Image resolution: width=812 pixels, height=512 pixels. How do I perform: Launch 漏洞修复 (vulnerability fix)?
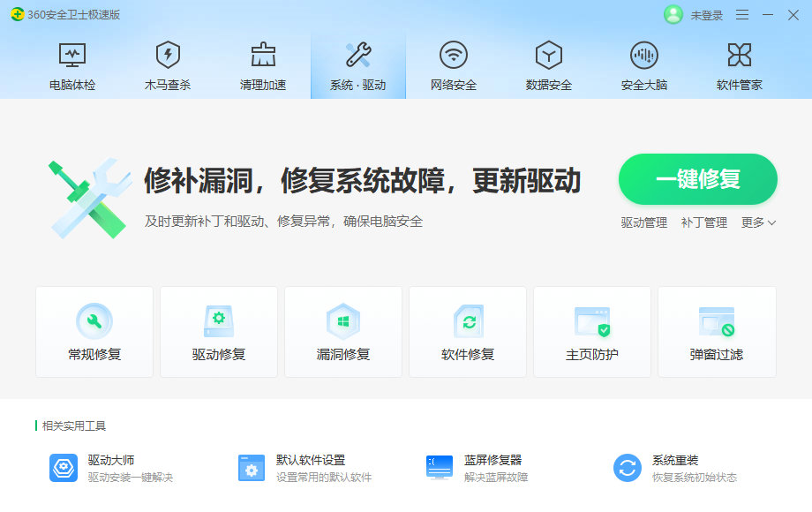click(343, 331)
